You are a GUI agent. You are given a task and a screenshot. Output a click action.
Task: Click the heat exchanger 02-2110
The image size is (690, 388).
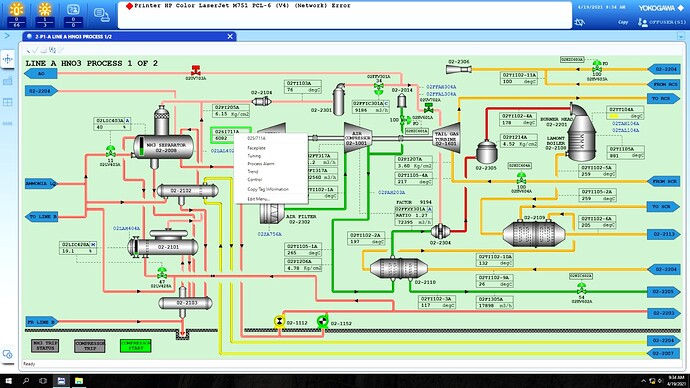pos(399,268)
